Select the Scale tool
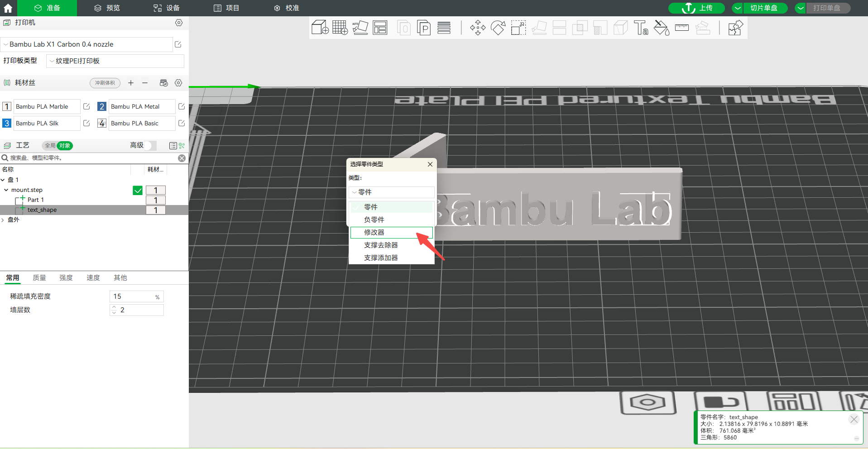Screen dimensions: 868x449 518,28
